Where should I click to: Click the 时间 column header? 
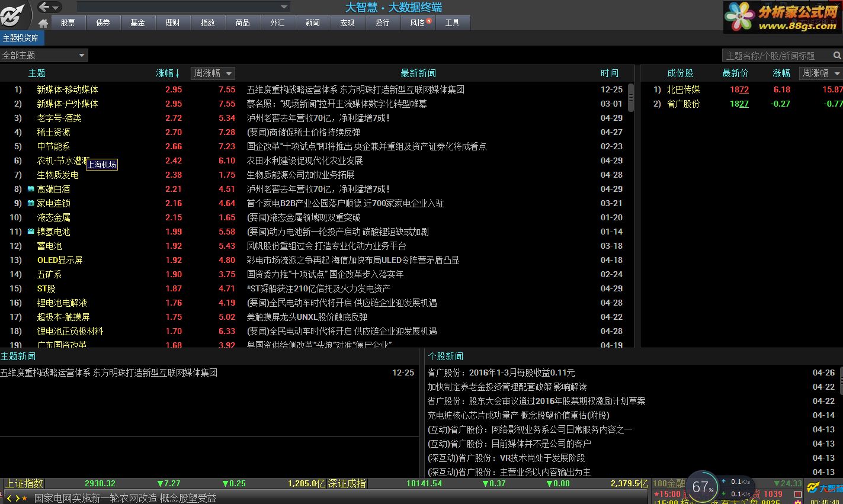tap(610, 73)
